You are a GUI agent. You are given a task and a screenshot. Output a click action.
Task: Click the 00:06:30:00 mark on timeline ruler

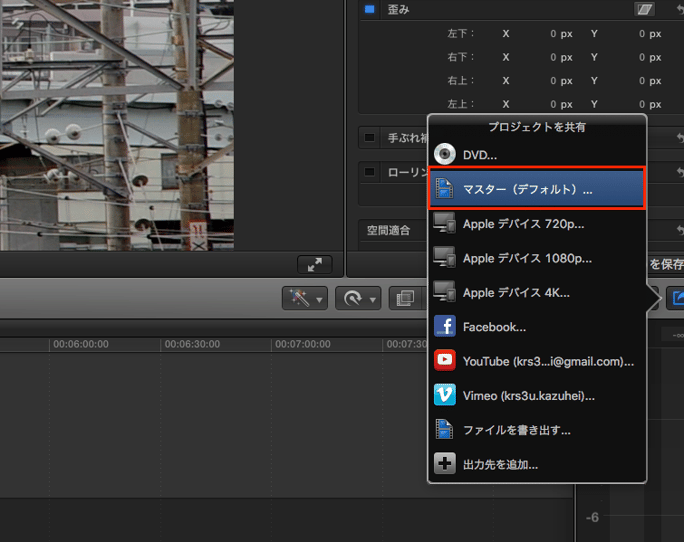[192, 344]
